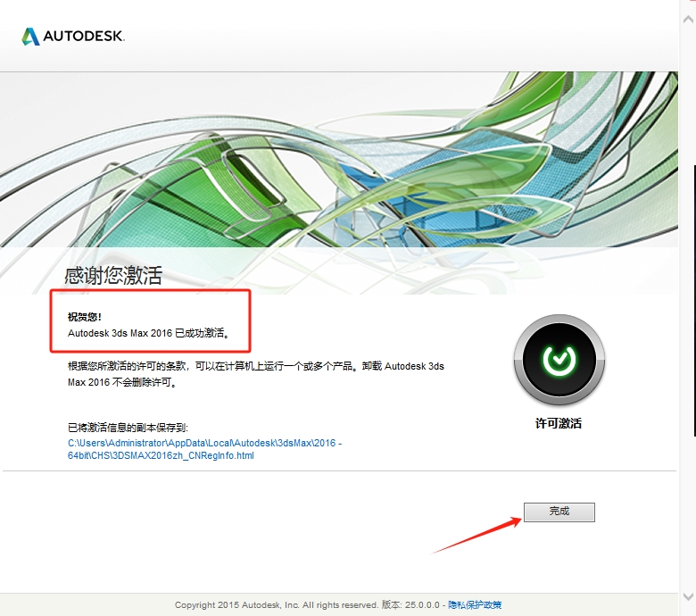The image size is (696, 616).
Task: Click the license terms paragraph starting 根据您所激活
Action: point(256,374)
